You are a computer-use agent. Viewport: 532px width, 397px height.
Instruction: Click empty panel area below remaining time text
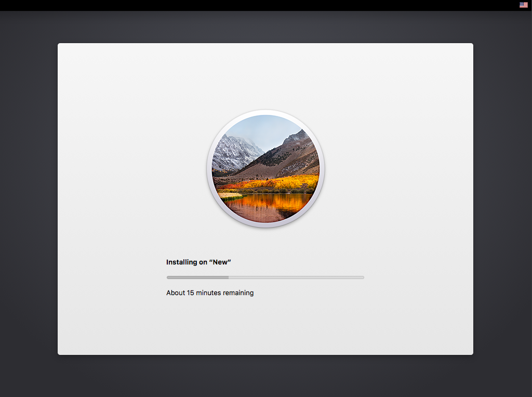[x=265, y=327]
